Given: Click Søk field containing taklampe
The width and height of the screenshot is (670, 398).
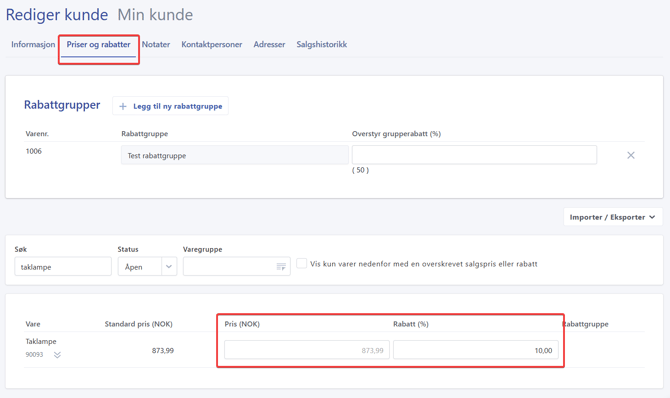Looking at the screenshot, I should [x=63, y=267].
